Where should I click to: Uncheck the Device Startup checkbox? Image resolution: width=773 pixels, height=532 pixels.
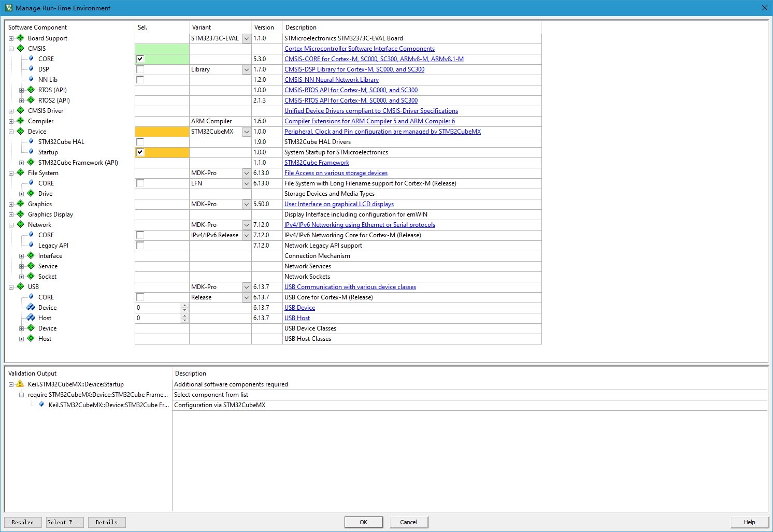[x=140, y=152]
